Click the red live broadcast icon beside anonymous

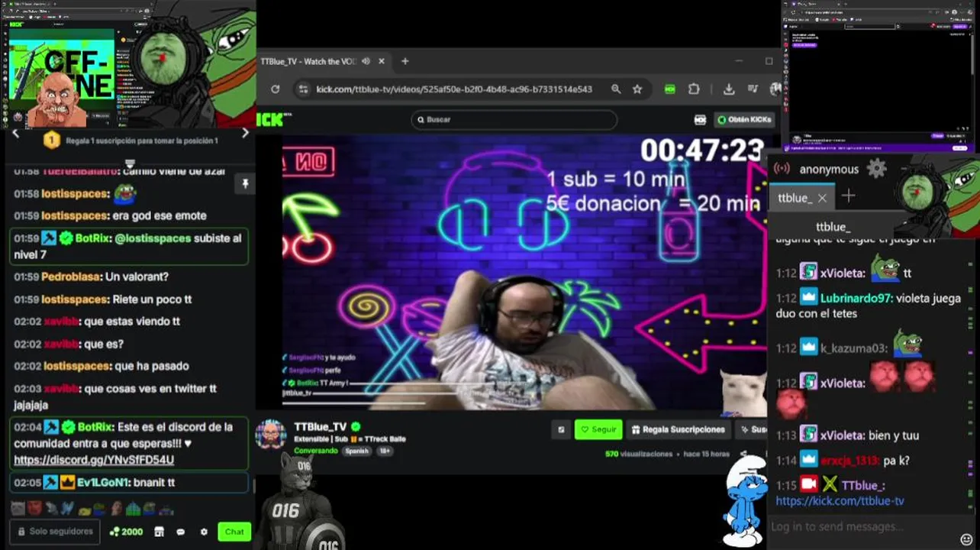(x=782, y=169)
